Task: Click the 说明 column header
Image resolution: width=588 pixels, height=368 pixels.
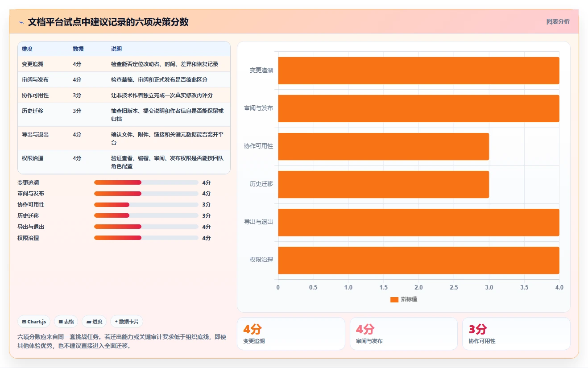Action: [116, 49]
